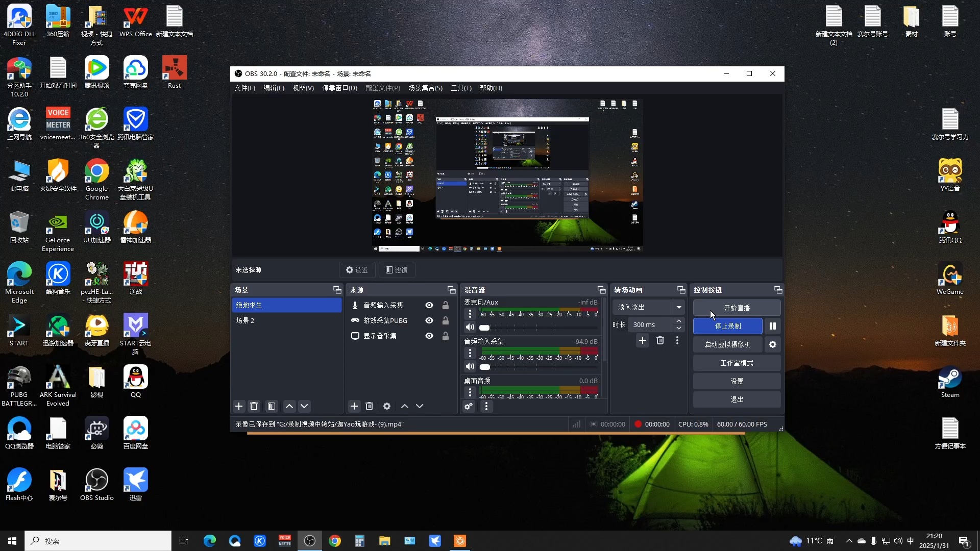The image size is (980, 551).
Task: Open Windows Start menu
Action: (x=12, y=541)
